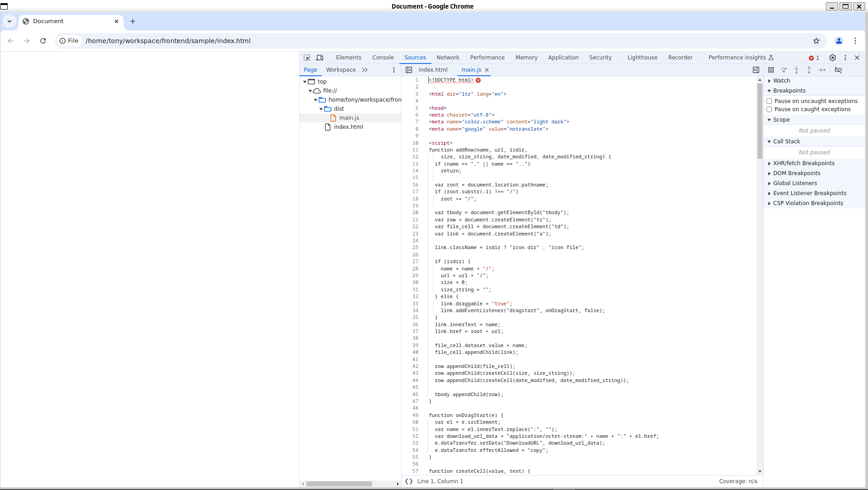Viewport: 868px width, 490px height.
Task: Show more navigator tabs chevron
Action: coord(365,70)
